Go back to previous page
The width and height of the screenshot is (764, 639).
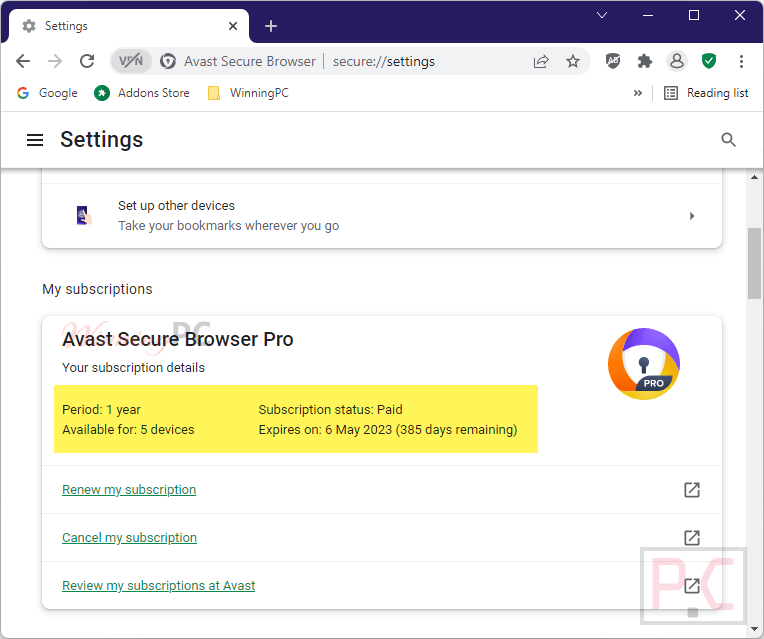pos(23,61)
